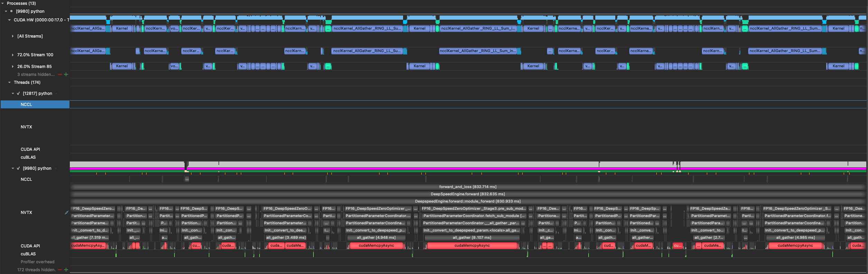This screenshot has width=868, height=274.
Task: Click ncclKernel_AllGather_RING_LL_Sum_in... in Stream 100 row
Action: point(478,51)
